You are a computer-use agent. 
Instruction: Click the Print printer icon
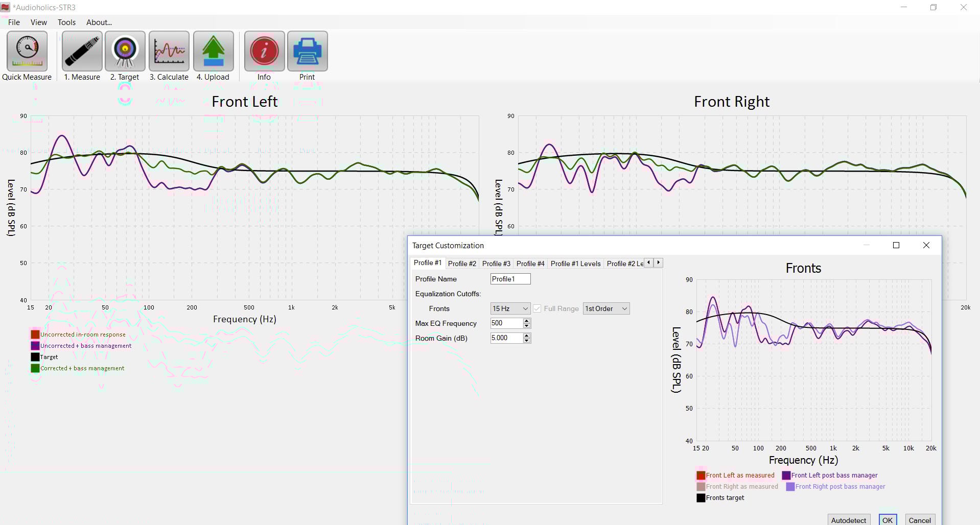[x=307, y=52]
